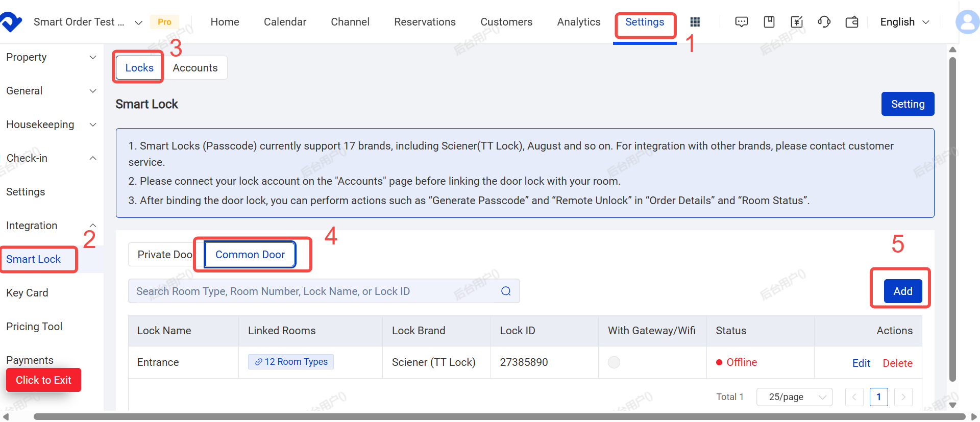Open the Settings top menu
Screen dimensions: 980x422
click(x=645, y=22)
